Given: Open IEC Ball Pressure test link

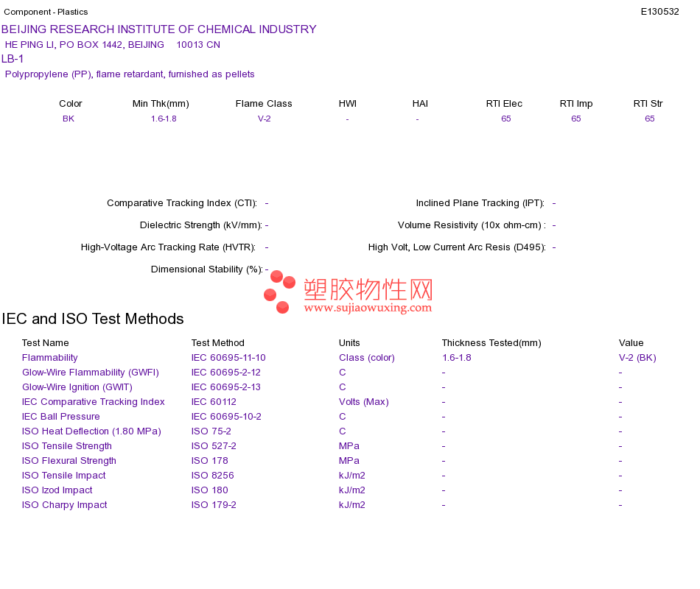Looking at the screenshot, I should tap(60, 417).
